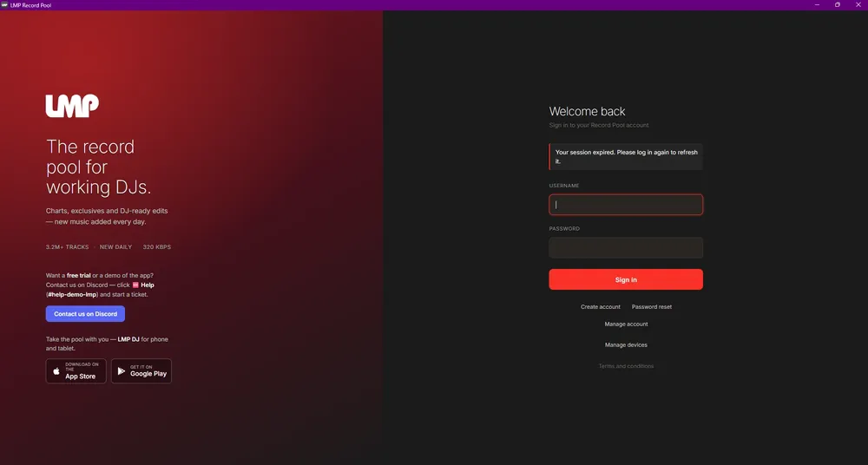Click the 320 KBPS text
Screen dimensions: 868x465
coord(156,247)
